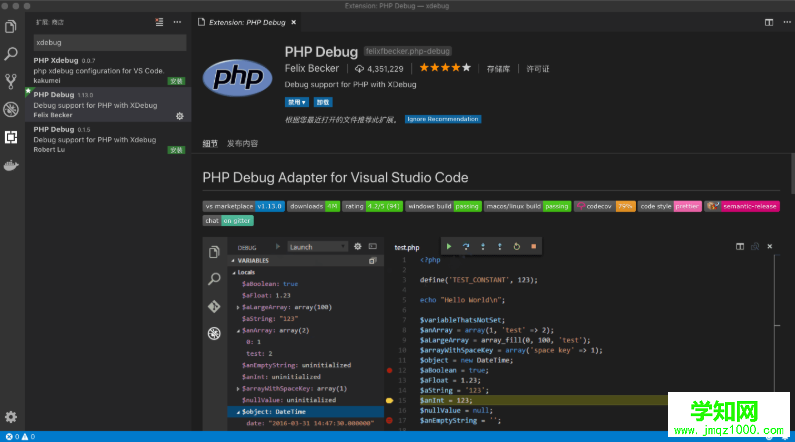
Task: Open editor more actions ellipsis menu
Action: click(787, 22)
